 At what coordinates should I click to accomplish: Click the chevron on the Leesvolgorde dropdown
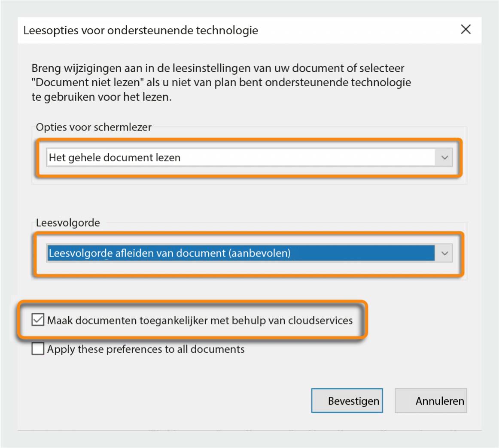(x=444, y=253)
